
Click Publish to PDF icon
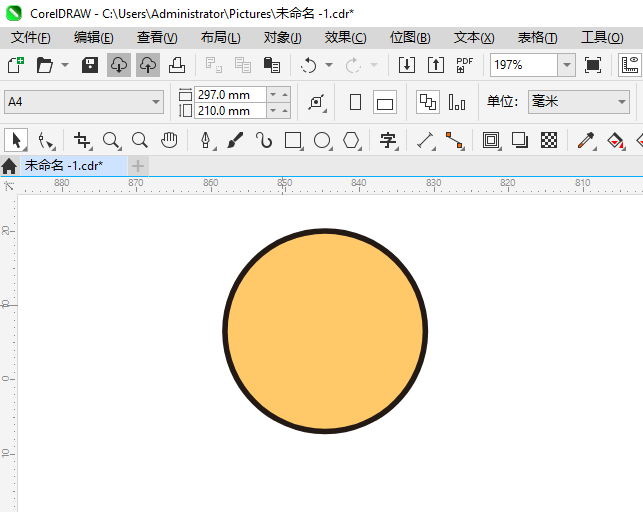coord(464,65)
